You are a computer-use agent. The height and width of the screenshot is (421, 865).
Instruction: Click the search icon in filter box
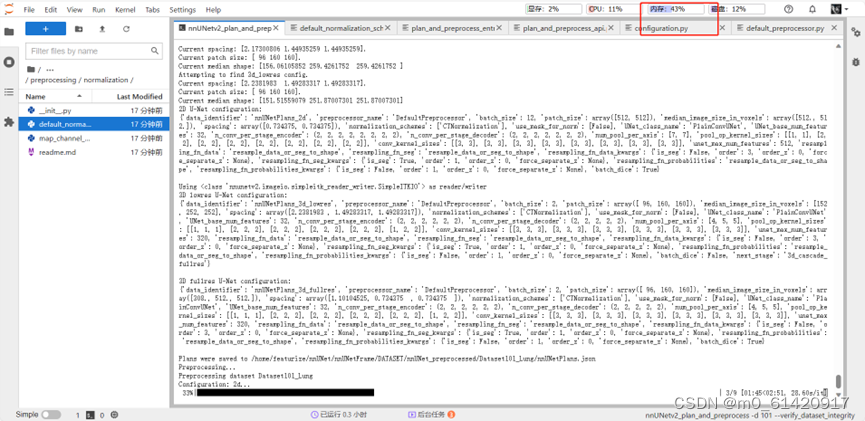pos(155,51)
